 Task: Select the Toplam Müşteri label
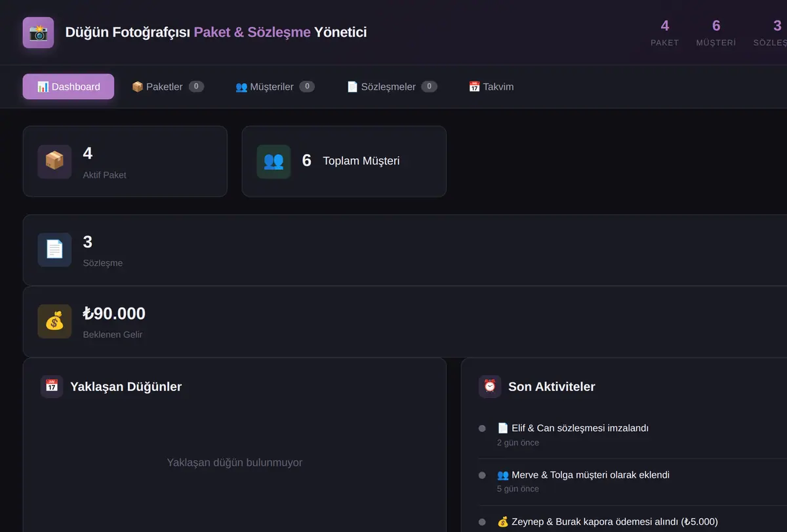tap(361, 161)
